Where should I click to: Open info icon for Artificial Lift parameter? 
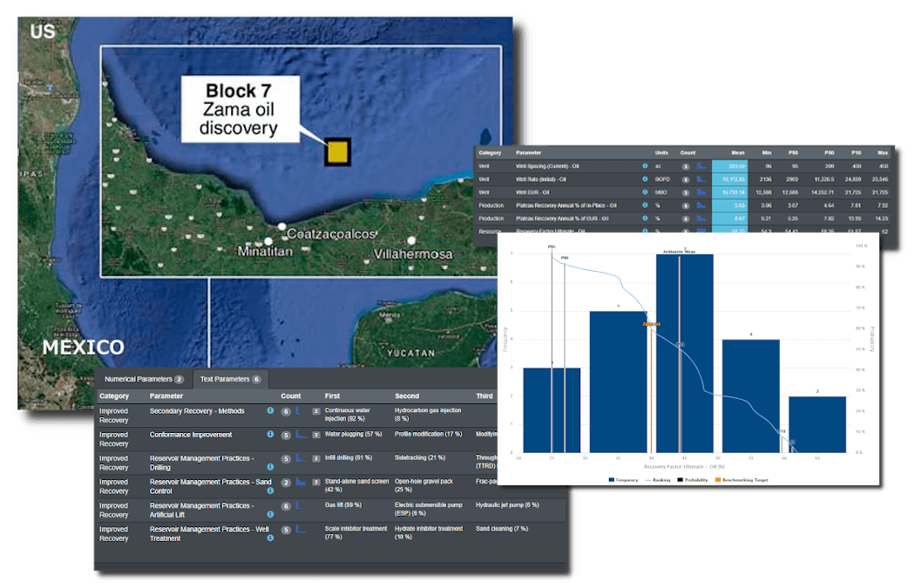(271, 515)
